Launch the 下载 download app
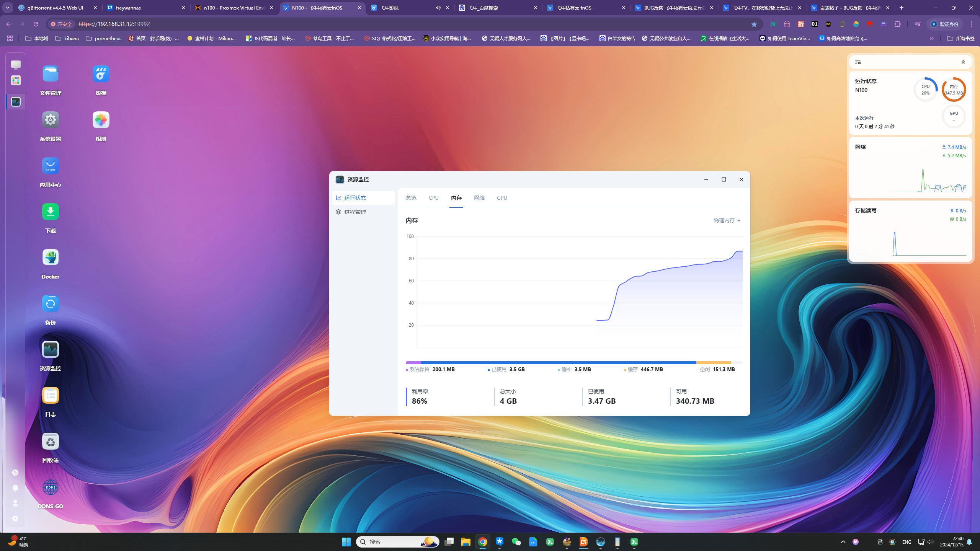The image size is (980, 551). pyautogui.click(x=51, y=212)
